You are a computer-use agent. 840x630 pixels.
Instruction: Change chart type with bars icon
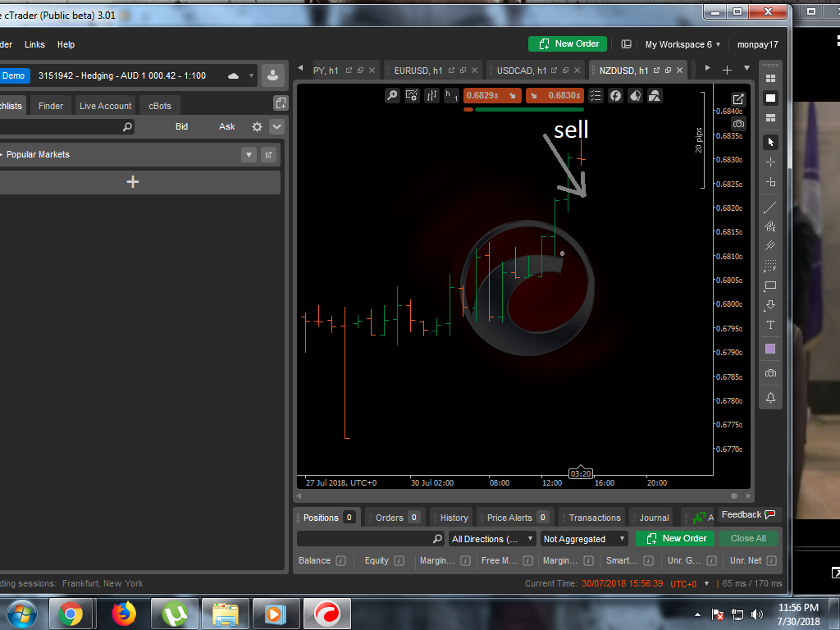pyautogui.click(x=431, y=96)
